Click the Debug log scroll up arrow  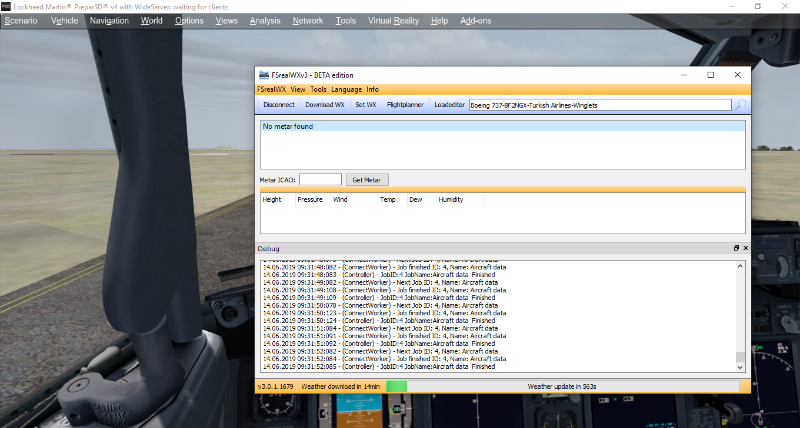coord(740,266)
